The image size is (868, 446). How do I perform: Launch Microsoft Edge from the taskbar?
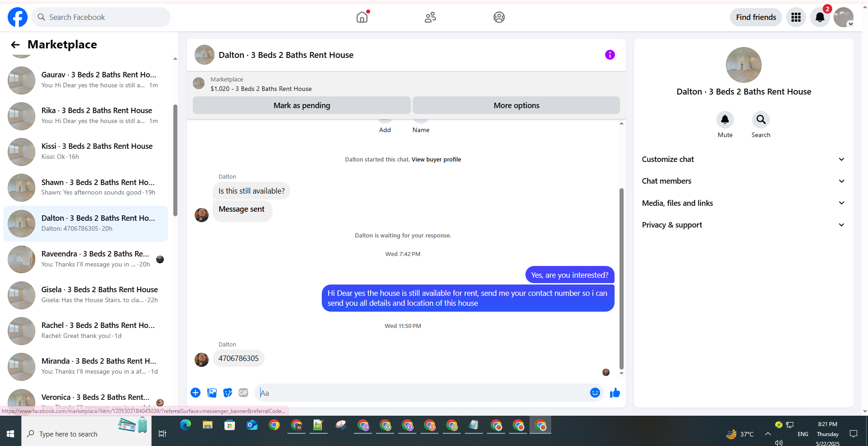tap(186, 425)
